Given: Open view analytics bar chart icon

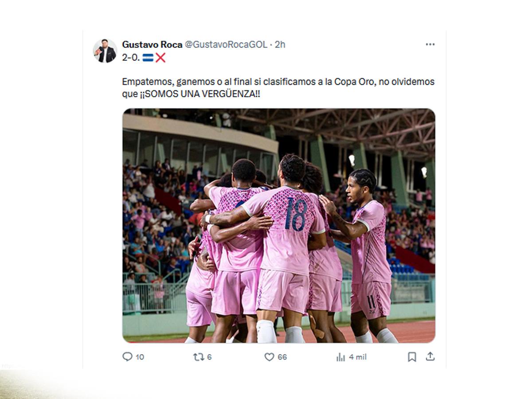Looking at the screenshot, I should coord(340,357).
